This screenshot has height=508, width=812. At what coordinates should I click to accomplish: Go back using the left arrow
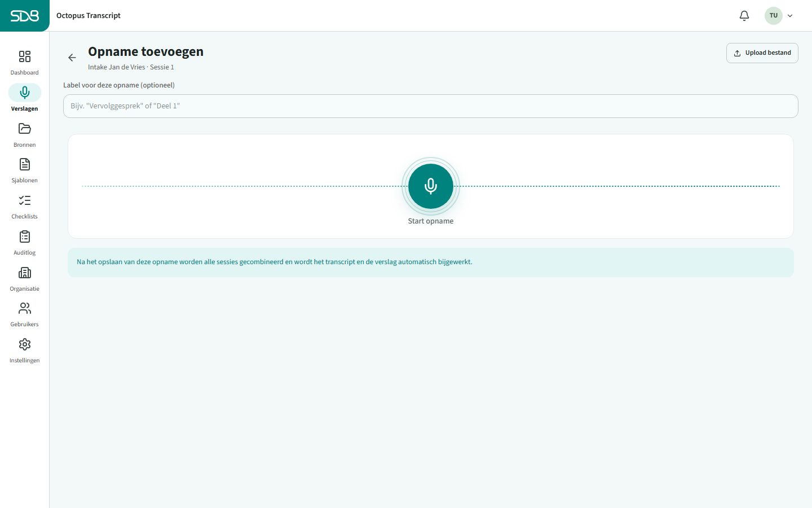point(72,58)
